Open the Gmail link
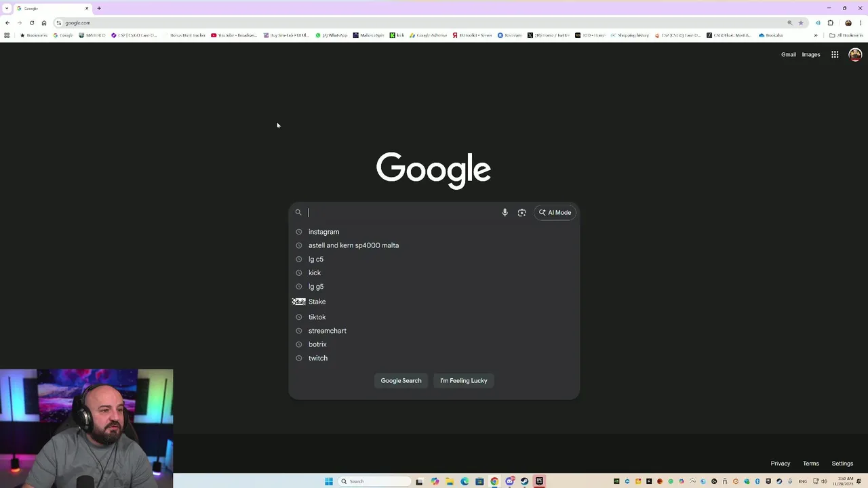 pyautogui.click(x=788, y=54)
